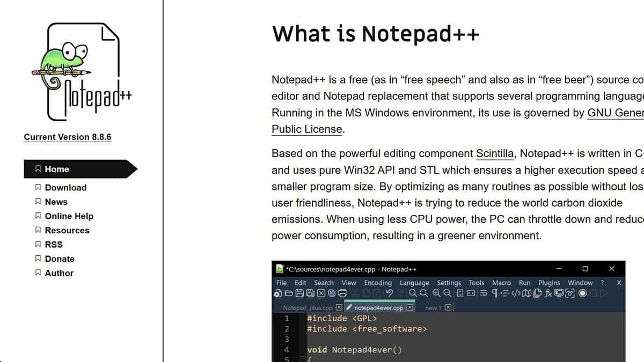The height and width of the screenshot is (362, 644).
Task: Toggle synchronized horizontal scrolling icon
Action: pos(471,293)
